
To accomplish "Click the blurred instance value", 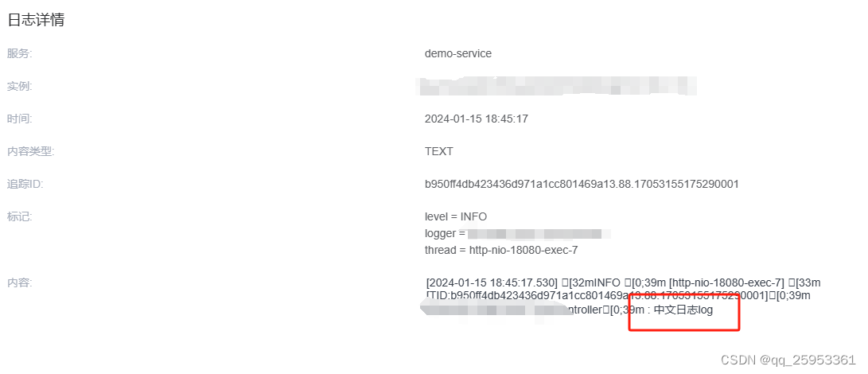I will click(556, 86).
